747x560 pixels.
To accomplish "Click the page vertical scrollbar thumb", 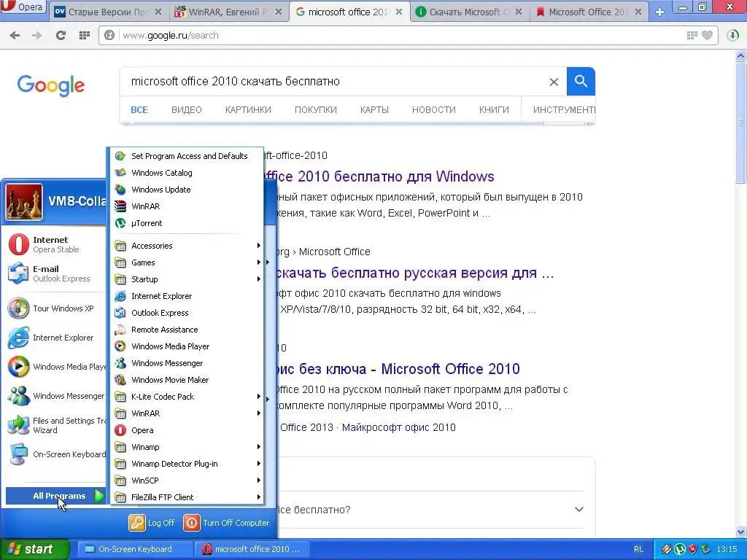I will click(x=741, y=122).
